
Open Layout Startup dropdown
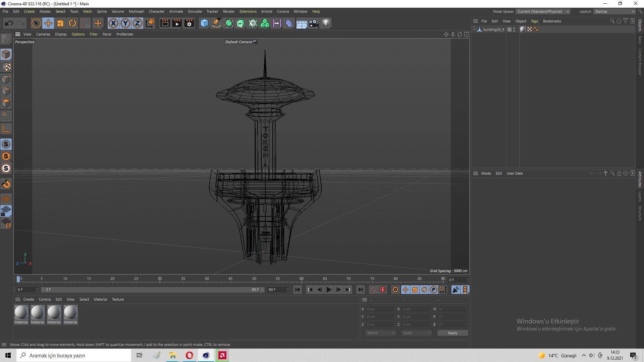tap(614, 11)
